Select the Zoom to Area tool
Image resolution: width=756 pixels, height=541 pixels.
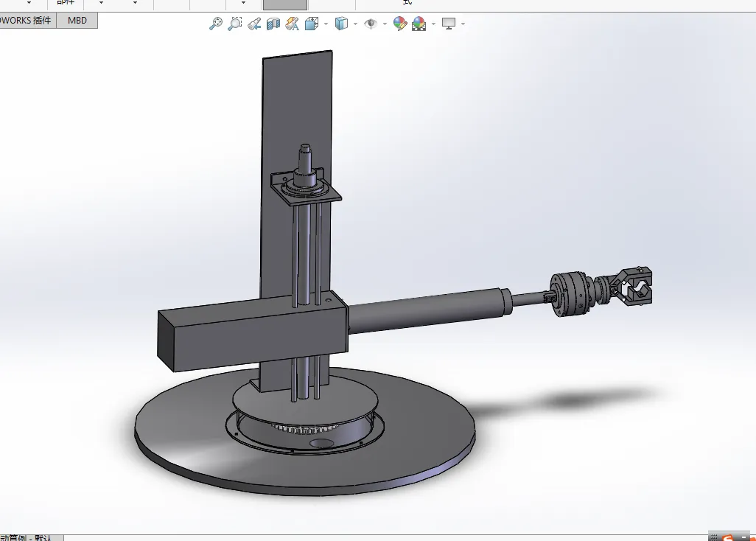click(235, 23)
